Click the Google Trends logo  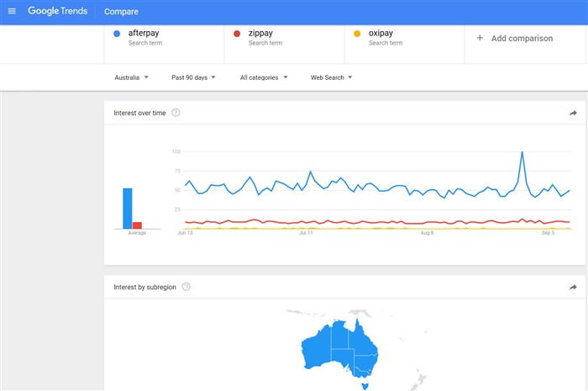click(x=57, y=11)
